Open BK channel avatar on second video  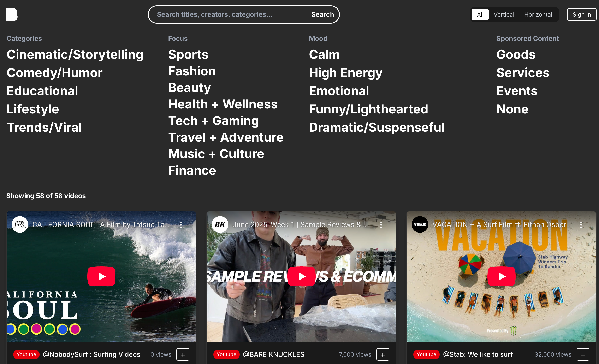(220, 224)
